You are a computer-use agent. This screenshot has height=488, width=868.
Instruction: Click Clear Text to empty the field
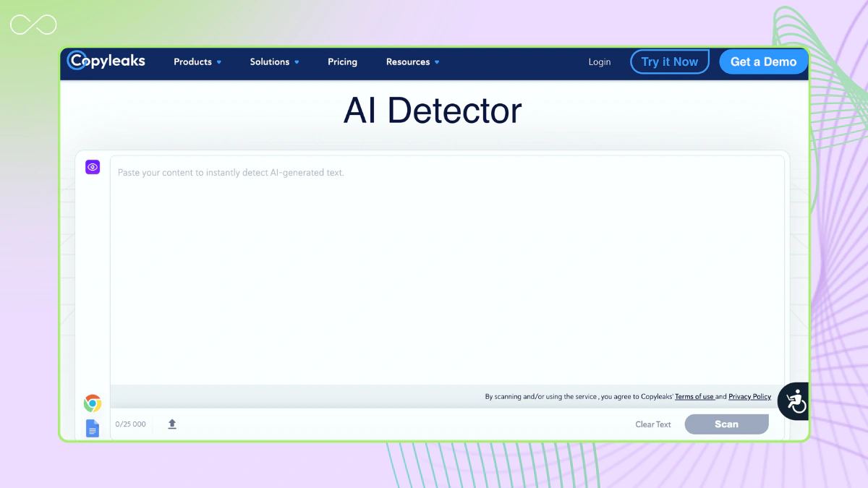point(653,424)
